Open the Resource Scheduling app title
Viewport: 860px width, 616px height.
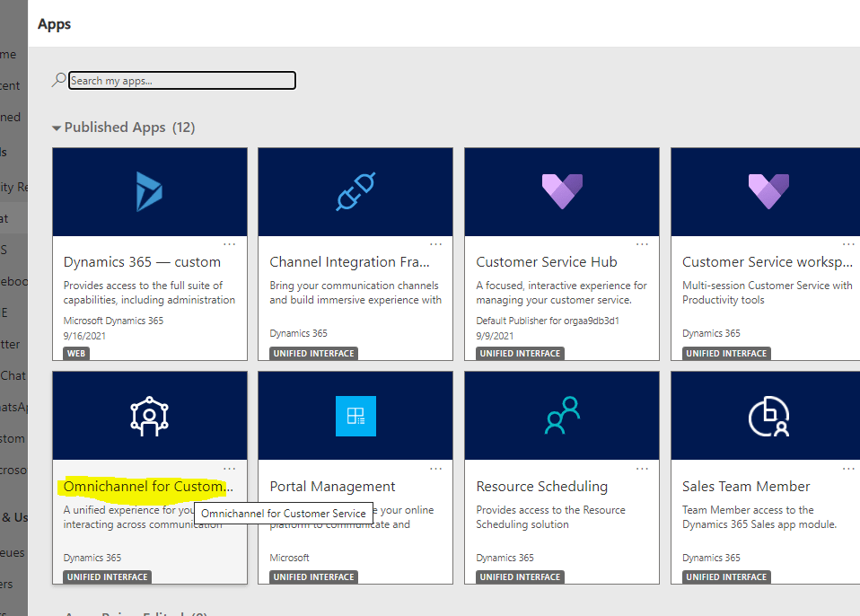click(541, 487)
